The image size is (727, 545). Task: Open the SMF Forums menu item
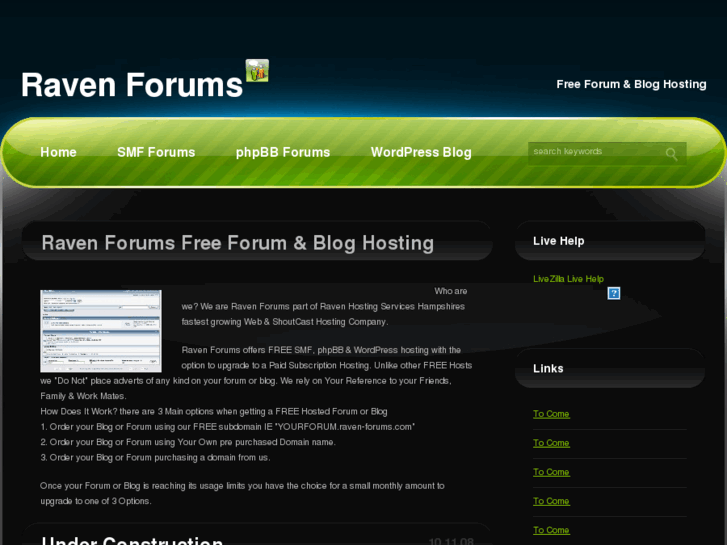tap(156, 152)
